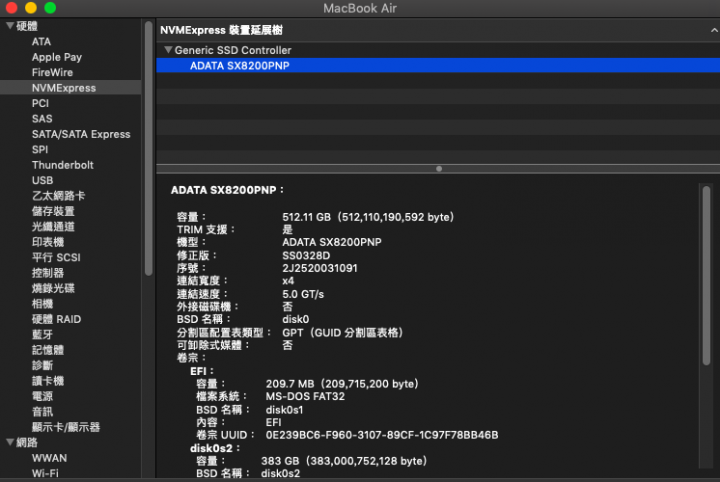Open 乙太網路卡 sidebar entry
Screen dimensions: 720x482
(58, 196)
